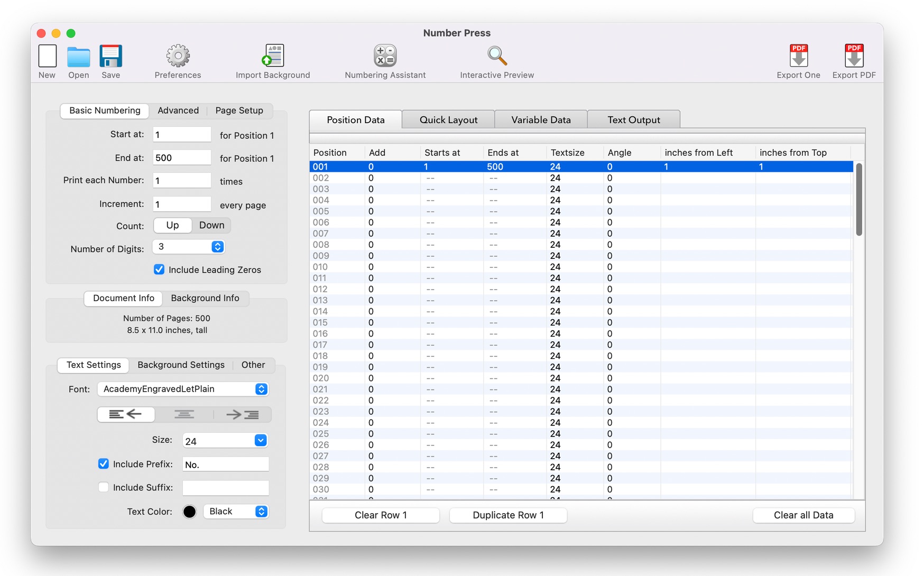Select right text alignment icon
The image size is (924, 576).
click(243, 414)
